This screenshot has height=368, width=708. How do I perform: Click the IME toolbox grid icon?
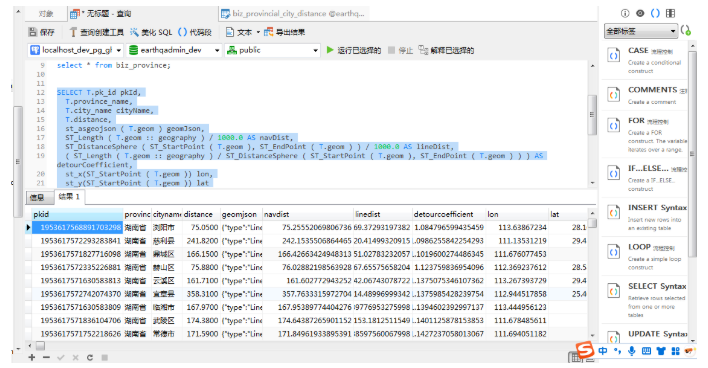(675, 351)
